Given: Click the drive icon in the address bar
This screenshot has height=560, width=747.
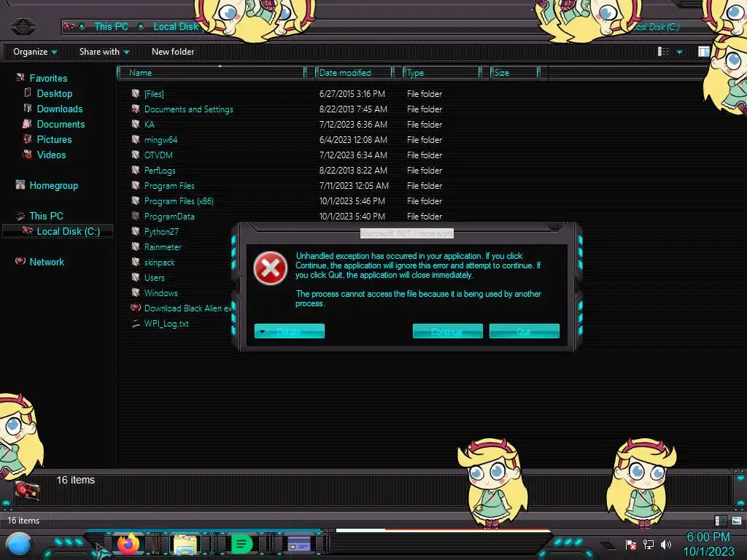Looking at the screenshot, I should click(69, 26).
